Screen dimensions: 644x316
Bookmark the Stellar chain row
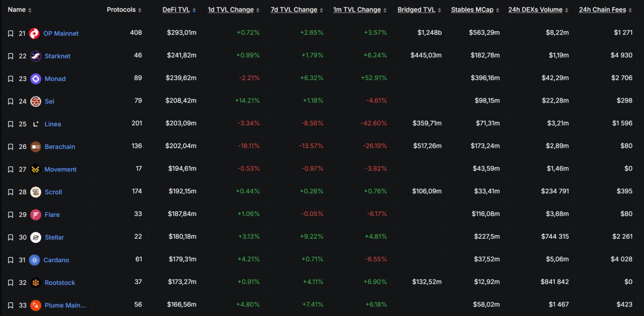point(11,237)
